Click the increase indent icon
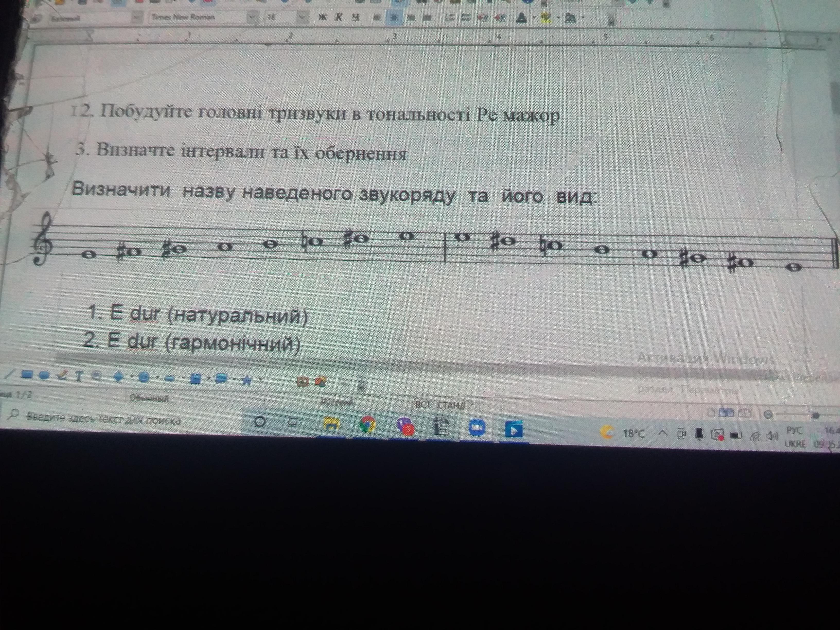The height and width of the screenshot is (630, 840). point(500,17)
